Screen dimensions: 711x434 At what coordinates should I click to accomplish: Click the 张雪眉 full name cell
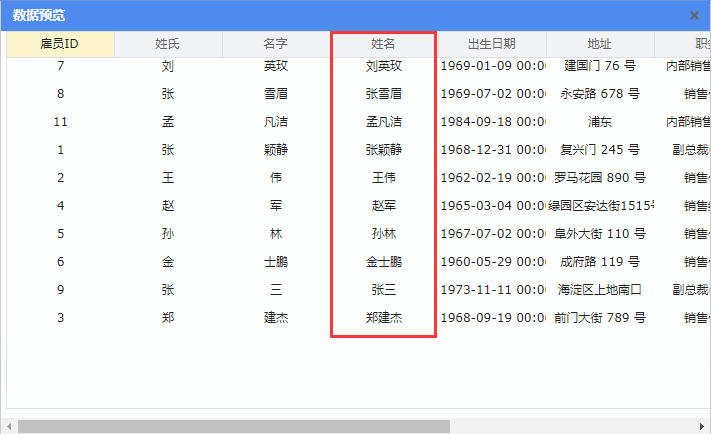coord(384,94)
